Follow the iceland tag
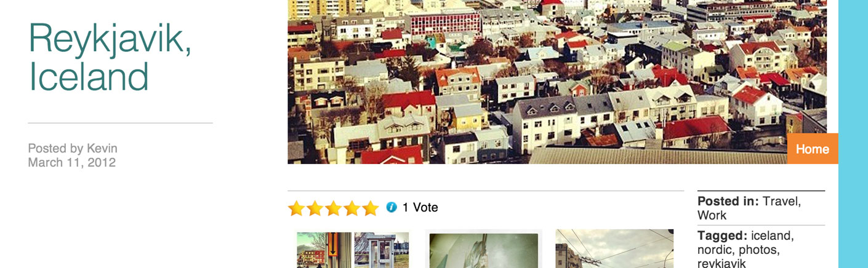868x268 pixels. tap(773, 236)
